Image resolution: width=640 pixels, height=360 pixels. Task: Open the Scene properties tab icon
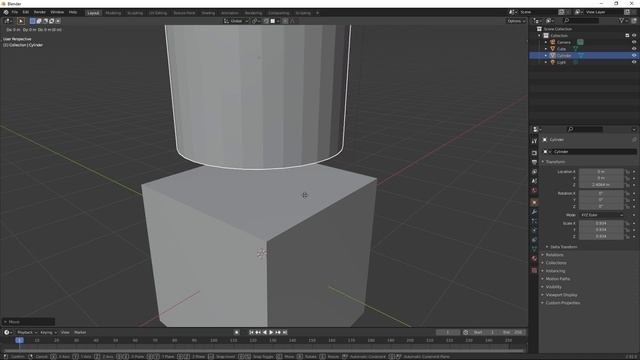click(x=534, y=181)
